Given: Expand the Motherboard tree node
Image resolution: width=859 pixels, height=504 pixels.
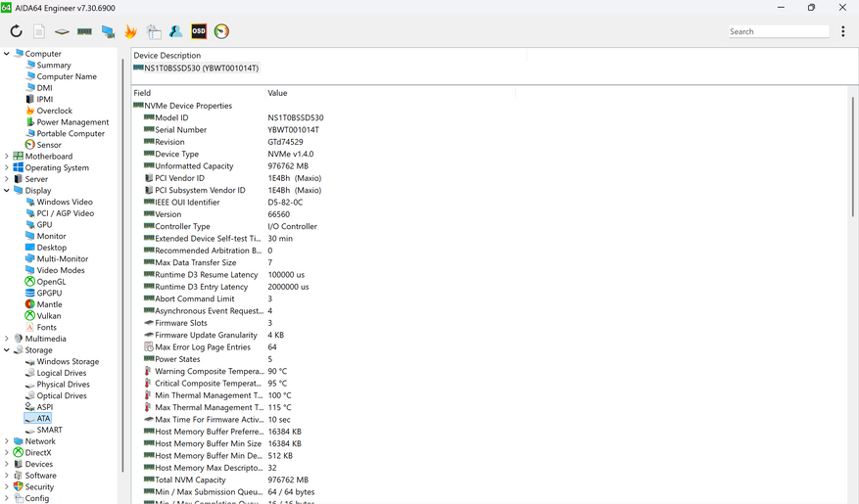Looking at the screenshot, I should (x=7, y=156).
